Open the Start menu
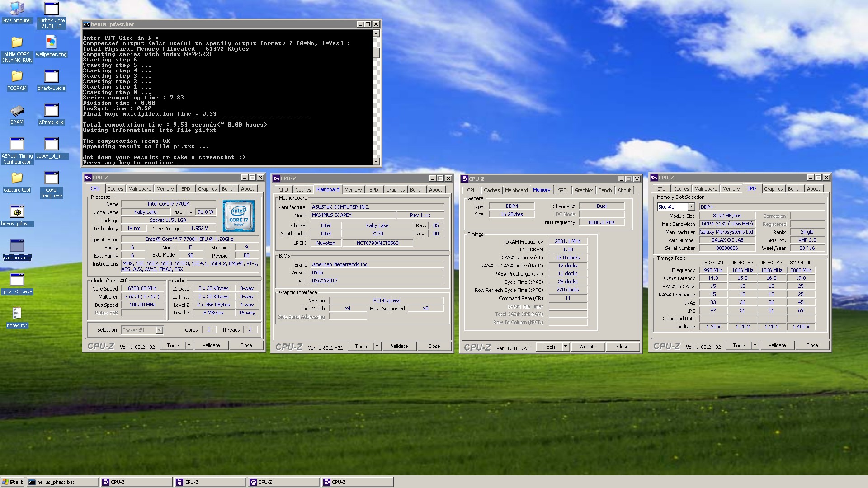 click(x=13, y=482)
